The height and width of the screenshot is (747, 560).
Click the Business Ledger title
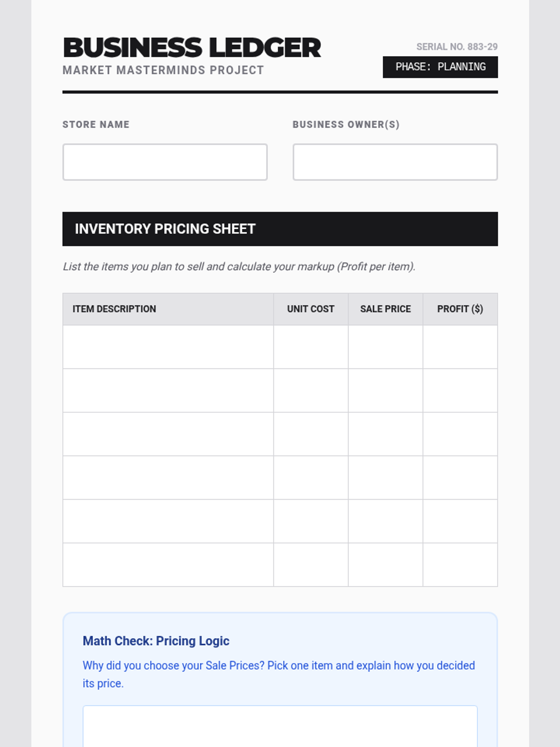coord(192,48)
